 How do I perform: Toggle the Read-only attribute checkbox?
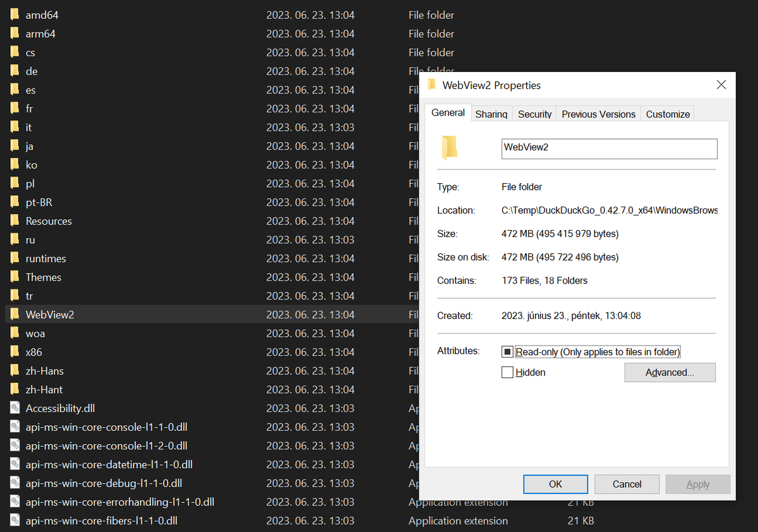[x=507, y=352]
